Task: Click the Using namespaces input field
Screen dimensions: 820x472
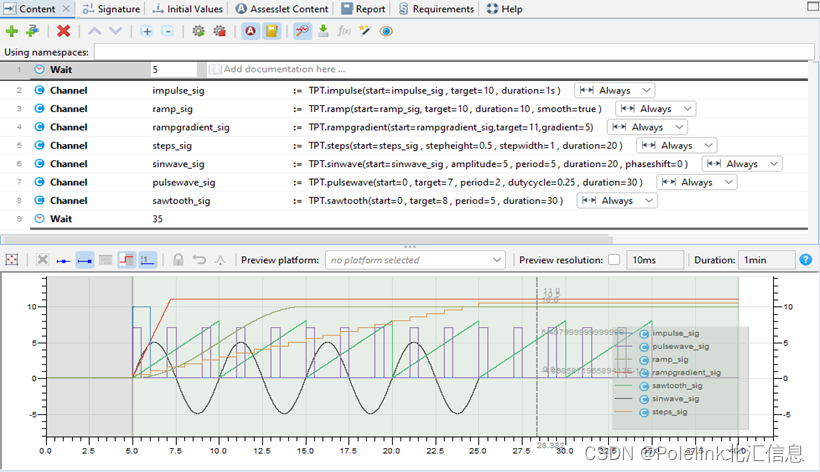Action: coord(454,52)
